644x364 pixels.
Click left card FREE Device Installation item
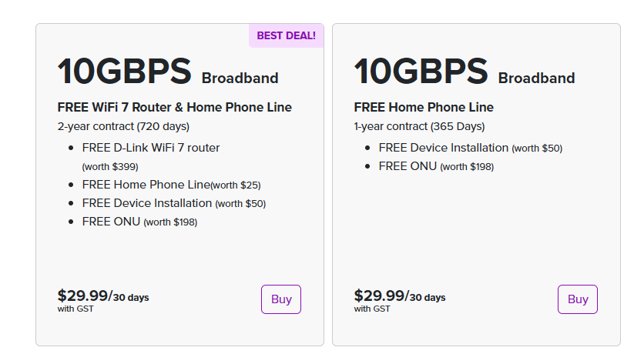174,203
